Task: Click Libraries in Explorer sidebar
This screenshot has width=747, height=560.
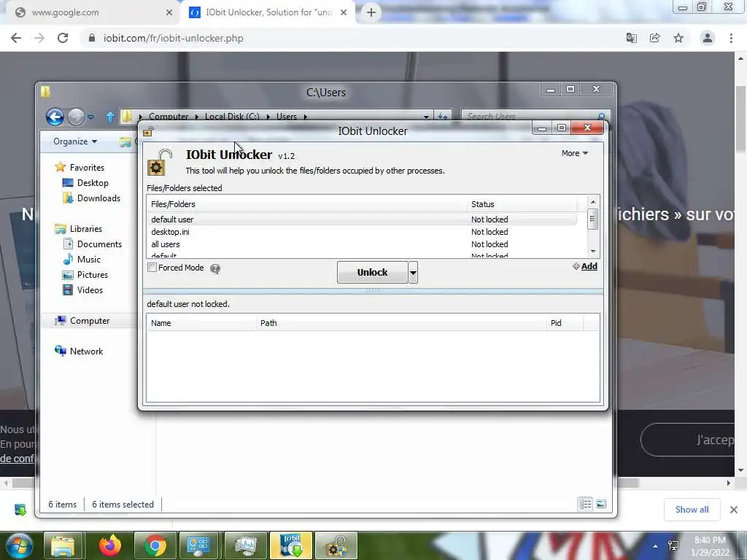Action: 86,228
